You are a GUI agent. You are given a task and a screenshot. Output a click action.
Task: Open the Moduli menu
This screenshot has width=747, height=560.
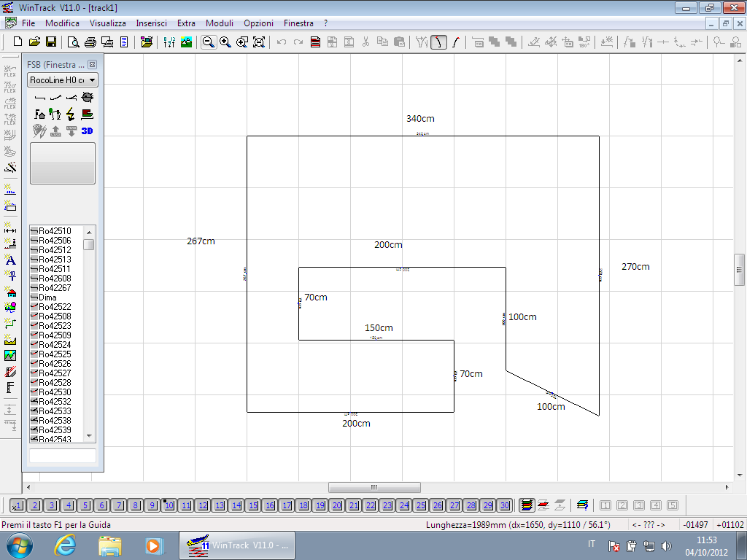220,23
